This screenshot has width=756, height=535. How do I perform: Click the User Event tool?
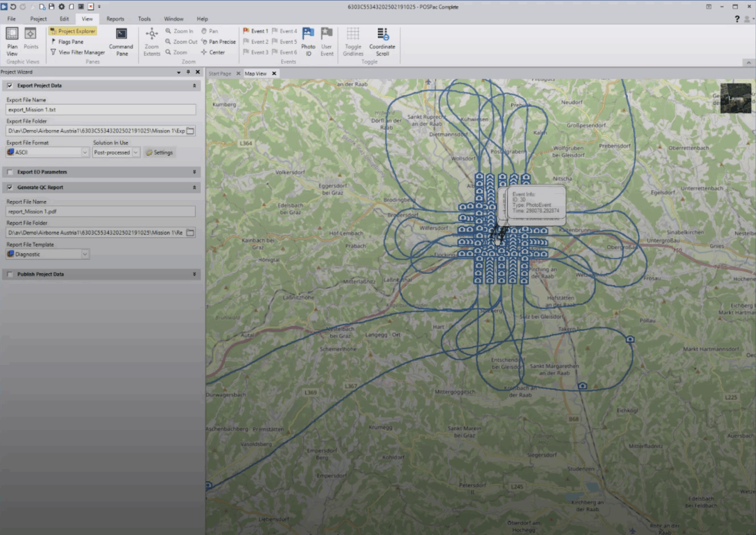[x=326, y=42]
